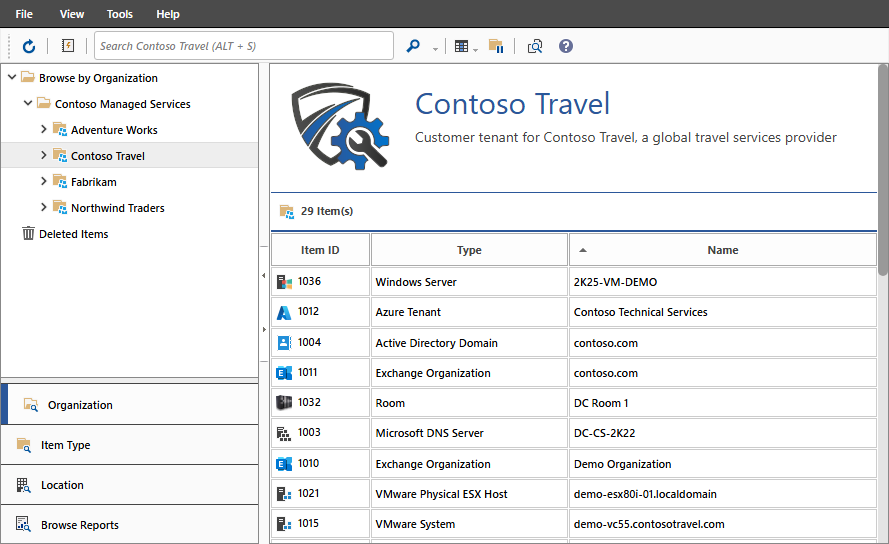Click the Azure Tenant icon for 1012
Viewport: 889px width, 544px height.
(x=284, y=312)
